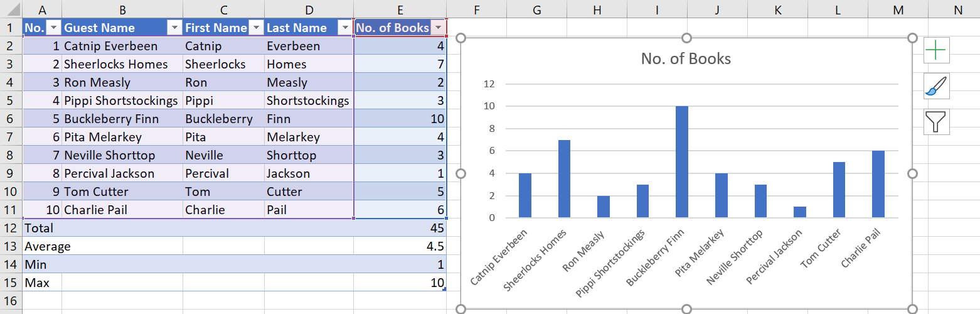Expand the Guest Name filter dropdown
The height and width of the screenshot is (314, 980).
[x=174, y=28]
